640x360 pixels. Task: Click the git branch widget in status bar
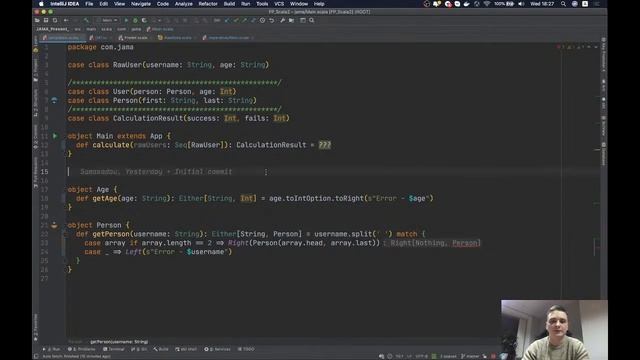pyautogui.click(x=470, y=356)
